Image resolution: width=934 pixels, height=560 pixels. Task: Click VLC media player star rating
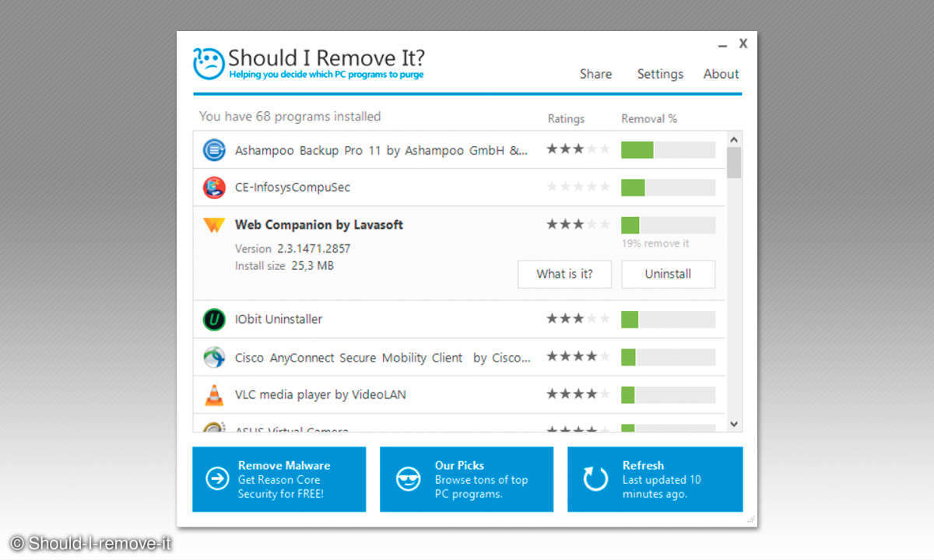coord(578,394)
